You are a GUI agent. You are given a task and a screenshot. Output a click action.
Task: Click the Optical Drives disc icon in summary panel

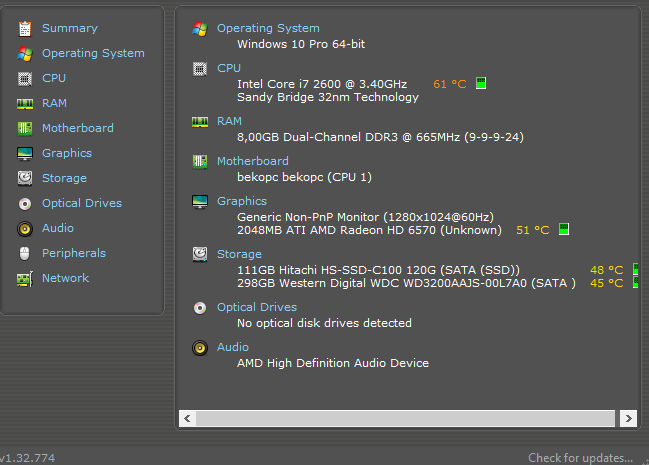coord(200,308)
